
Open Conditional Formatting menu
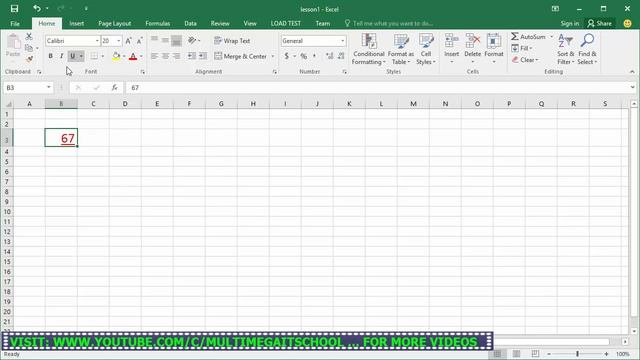point(369,49)
